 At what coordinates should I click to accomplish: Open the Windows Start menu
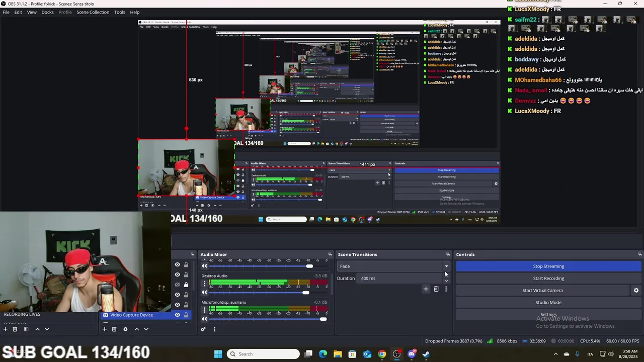click(x=218, y=354)
